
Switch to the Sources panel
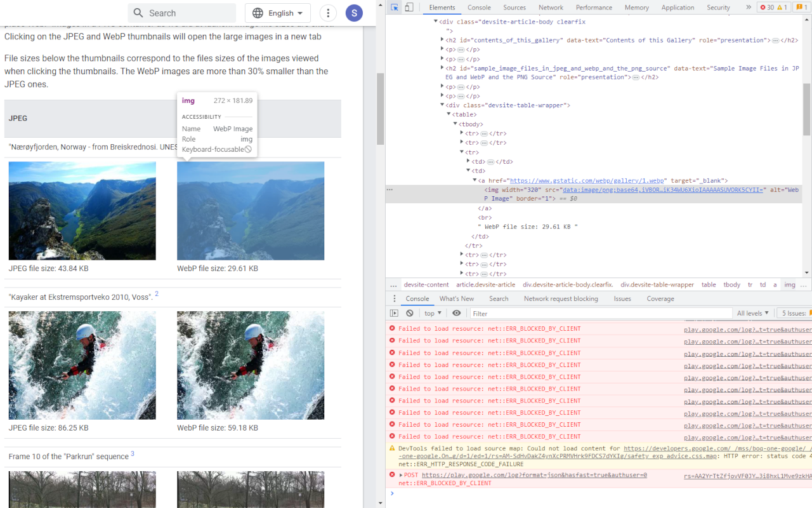tap(514, 7)
